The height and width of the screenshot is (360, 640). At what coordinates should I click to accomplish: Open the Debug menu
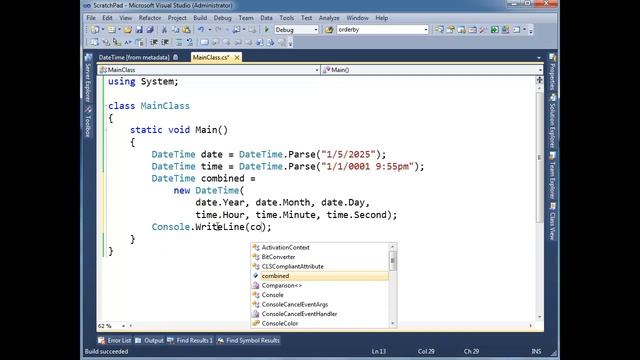222,18
